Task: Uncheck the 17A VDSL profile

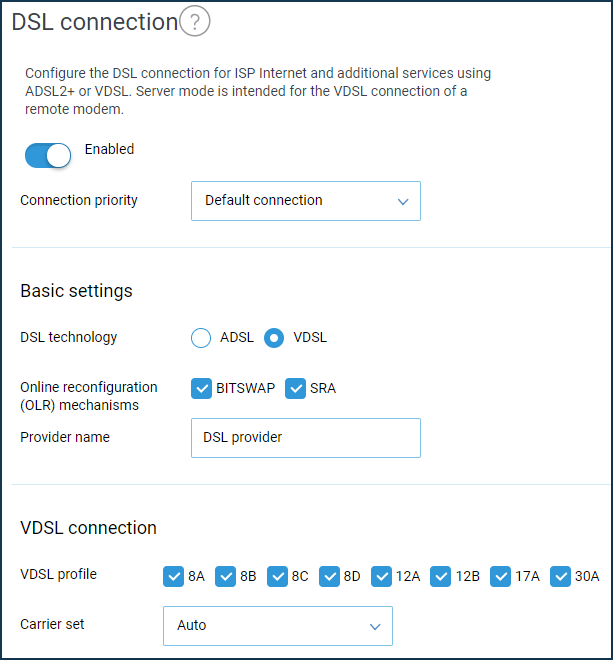Action: tap(500, 576)
